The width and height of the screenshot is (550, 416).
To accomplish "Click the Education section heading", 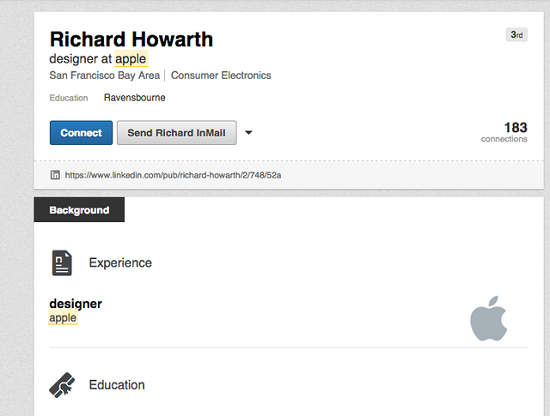I will [x=117, y=385].
